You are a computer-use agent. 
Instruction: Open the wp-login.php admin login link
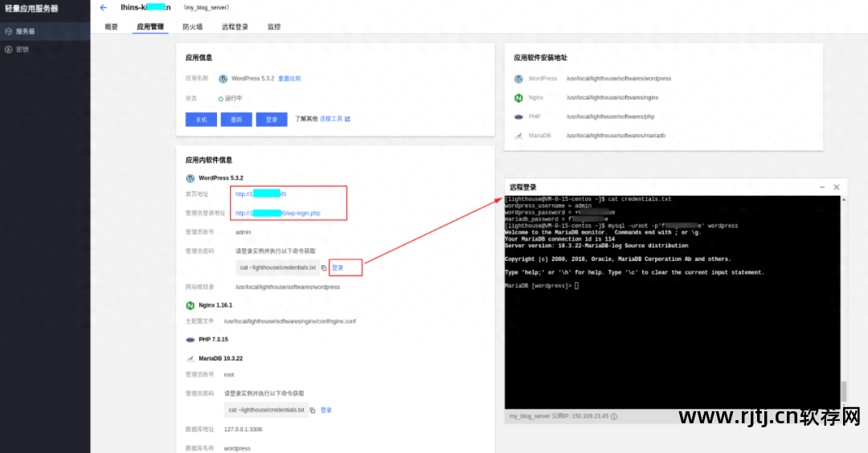pos(278,213)
